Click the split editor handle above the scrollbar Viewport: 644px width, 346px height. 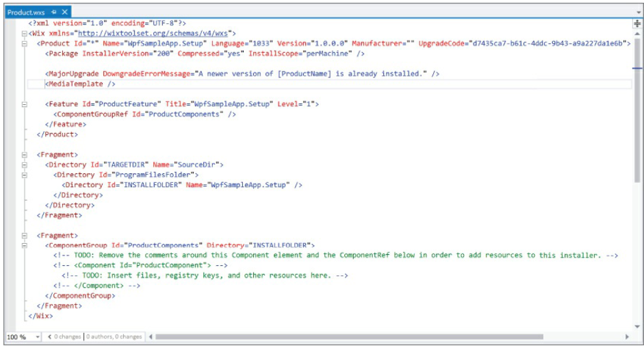[636, 23]
